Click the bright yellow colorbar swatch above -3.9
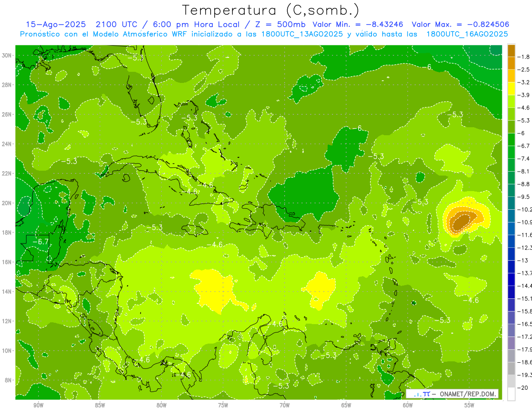The width and height of the screenshot is (532, 411). [x=511, y=89]
